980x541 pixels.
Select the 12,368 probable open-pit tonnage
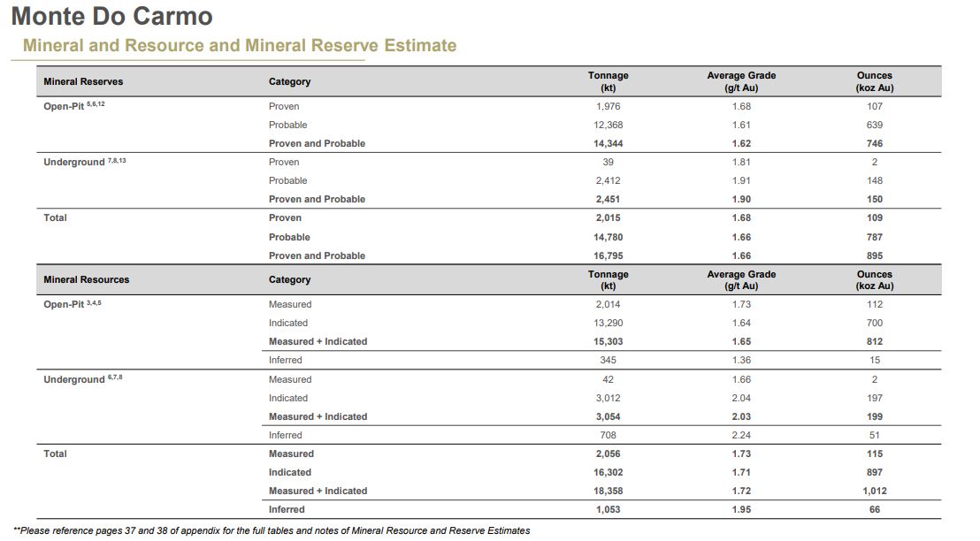click(x=608, y=126)
